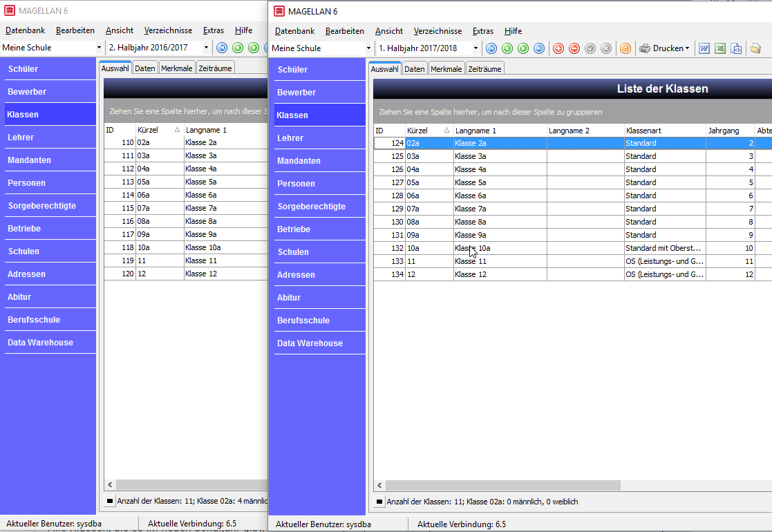Sort by Kürzel column in right window
772x532 pixels.
(x=429, y=131)
